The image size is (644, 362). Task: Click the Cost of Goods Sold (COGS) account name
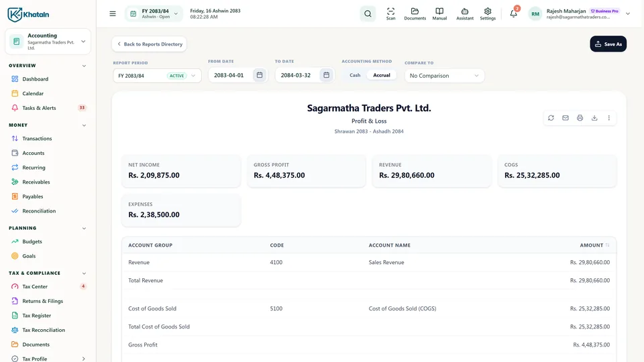tap(402, 308)
